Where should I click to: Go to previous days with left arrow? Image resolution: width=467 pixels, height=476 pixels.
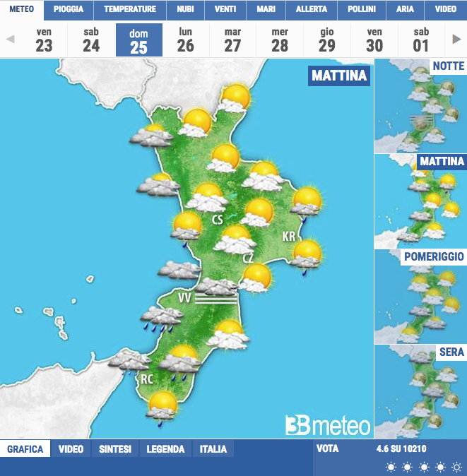coord(11,39)
